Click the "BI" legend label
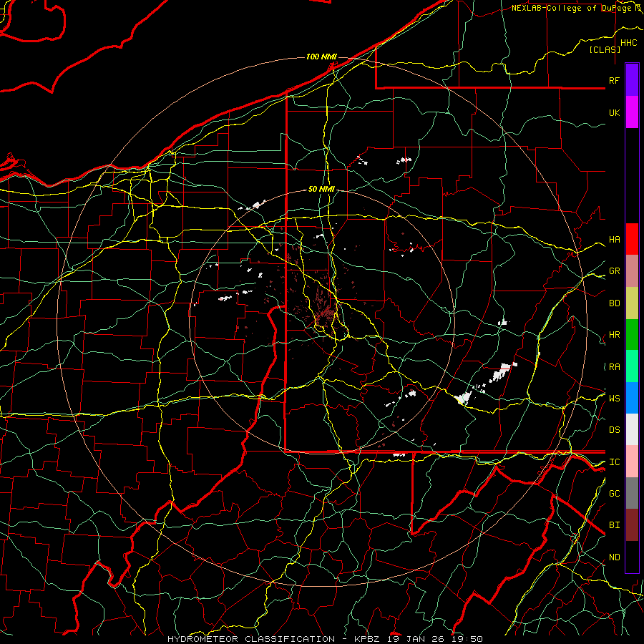The width and height of the screenshot is (644, 644). (x=614, y=525)
